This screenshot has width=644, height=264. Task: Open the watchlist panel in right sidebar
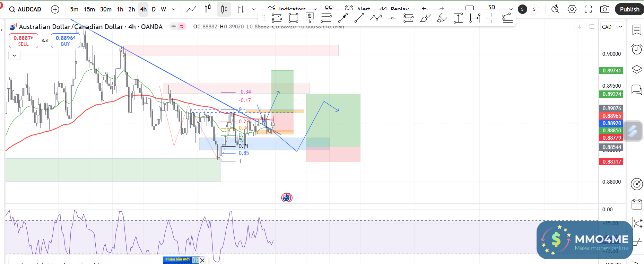[637, 30]
